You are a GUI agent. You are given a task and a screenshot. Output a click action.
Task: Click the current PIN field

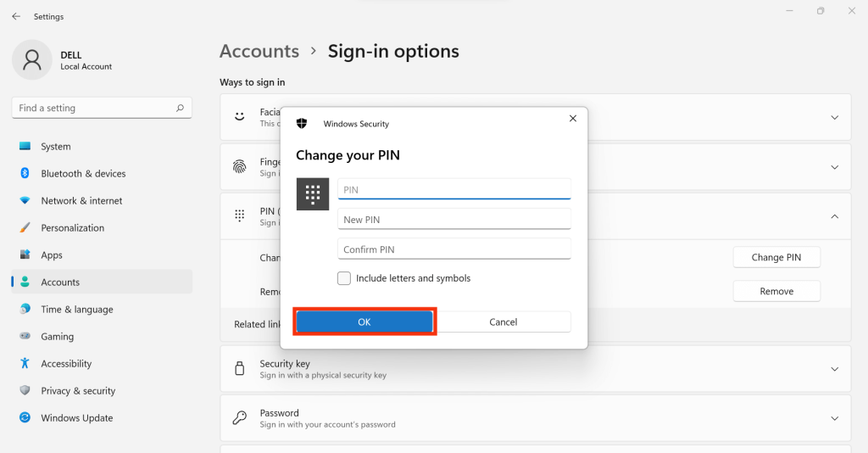point(454,189)
